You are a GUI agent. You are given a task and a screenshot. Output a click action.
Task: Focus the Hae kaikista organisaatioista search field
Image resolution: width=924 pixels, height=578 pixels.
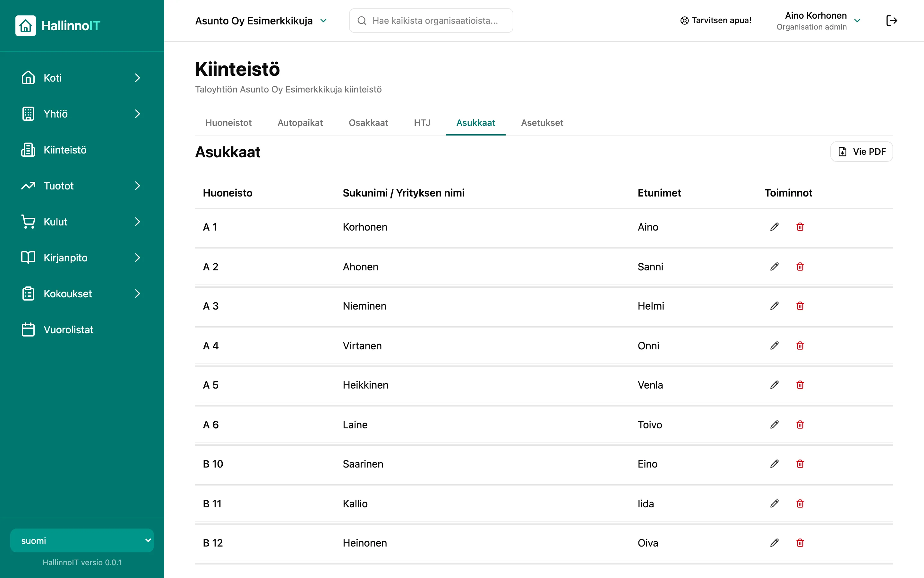coord(431,21)
